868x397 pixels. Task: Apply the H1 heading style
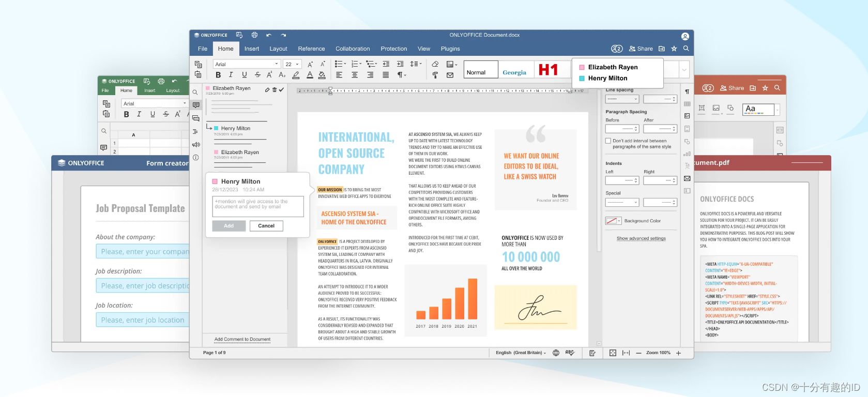(x=549, y=69)
